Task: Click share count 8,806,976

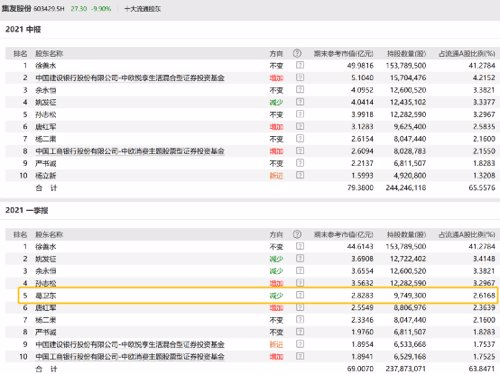Action: point(410,308)
